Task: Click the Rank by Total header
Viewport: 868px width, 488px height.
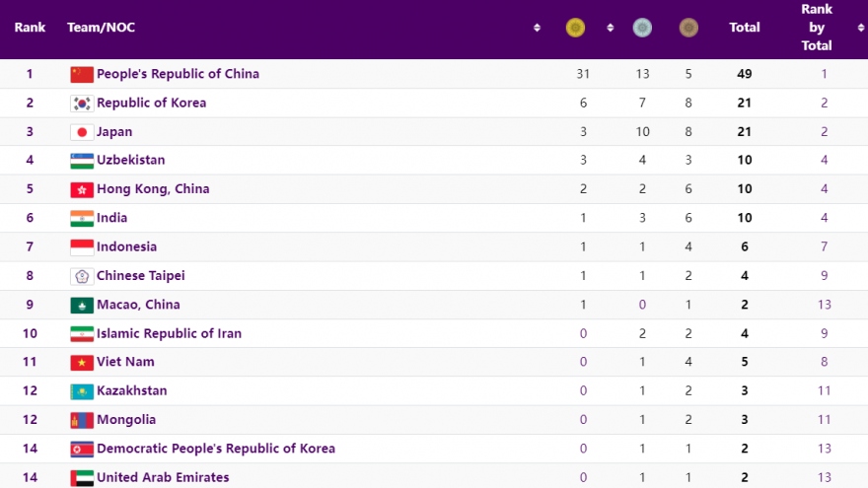Action: pyautogui.click(x=816, y=28)
